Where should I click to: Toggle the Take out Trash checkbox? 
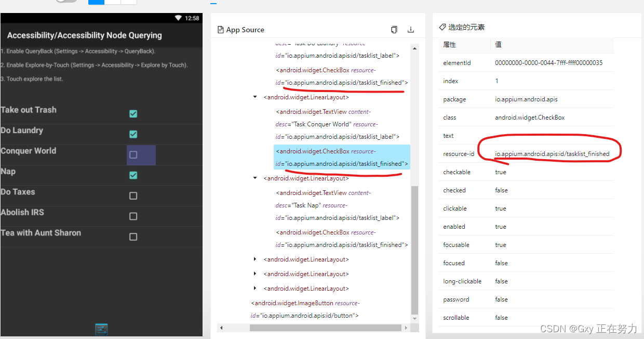click(133, 114)
